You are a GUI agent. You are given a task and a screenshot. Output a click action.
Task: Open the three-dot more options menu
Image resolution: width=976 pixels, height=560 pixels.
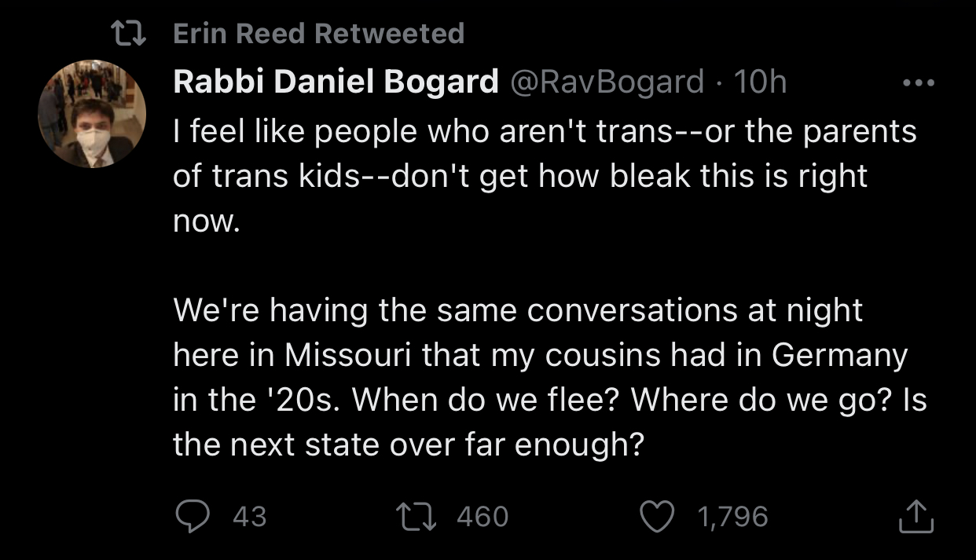click(x=918, y=82)
